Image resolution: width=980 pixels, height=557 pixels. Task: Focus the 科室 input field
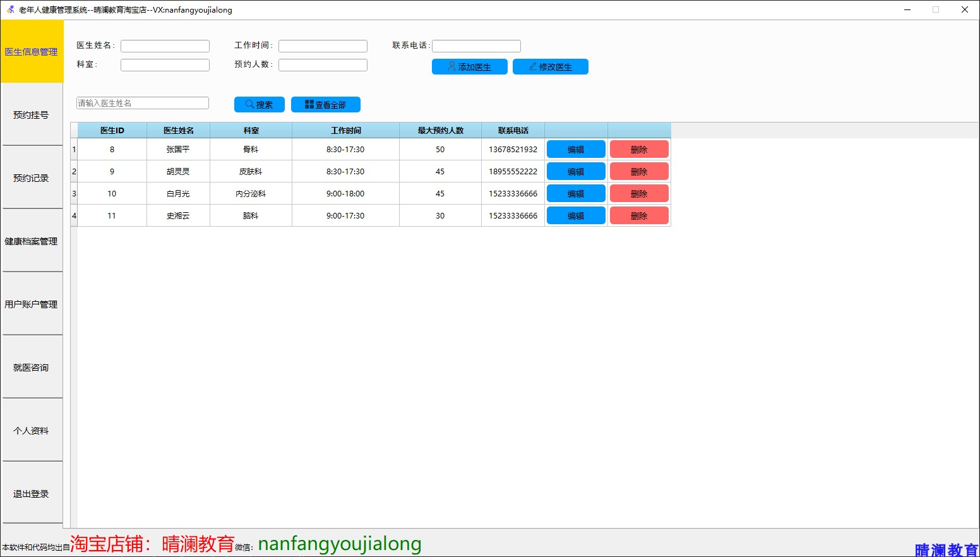pyautogui.click(x=165, y=65)
